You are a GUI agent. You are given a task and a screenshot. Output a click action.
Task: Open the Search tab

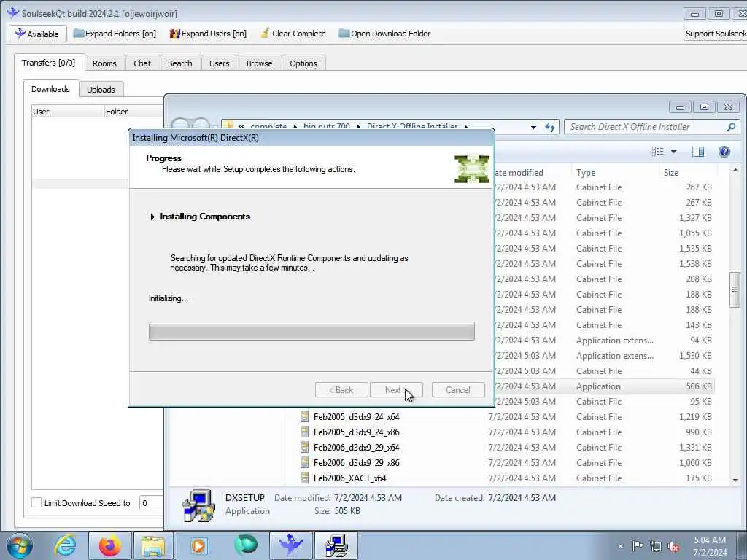179,63
